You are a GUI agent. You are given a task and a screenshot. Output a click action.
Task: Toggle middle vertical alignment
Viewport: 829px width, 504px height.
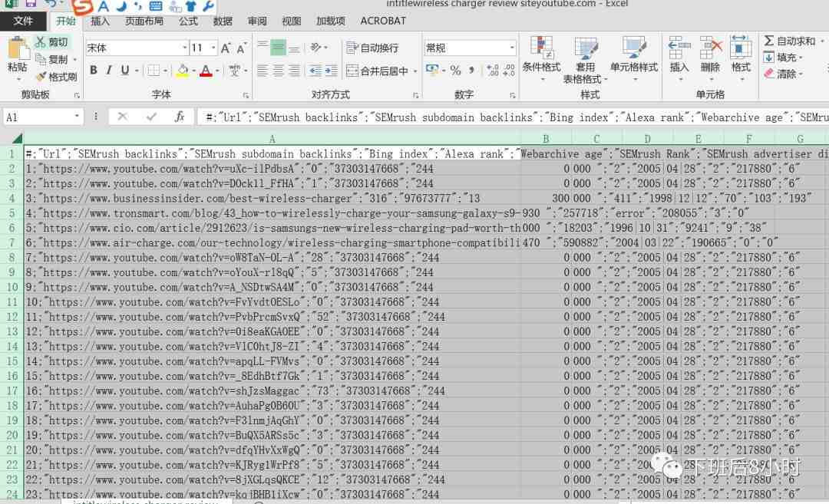click(278, 48)
